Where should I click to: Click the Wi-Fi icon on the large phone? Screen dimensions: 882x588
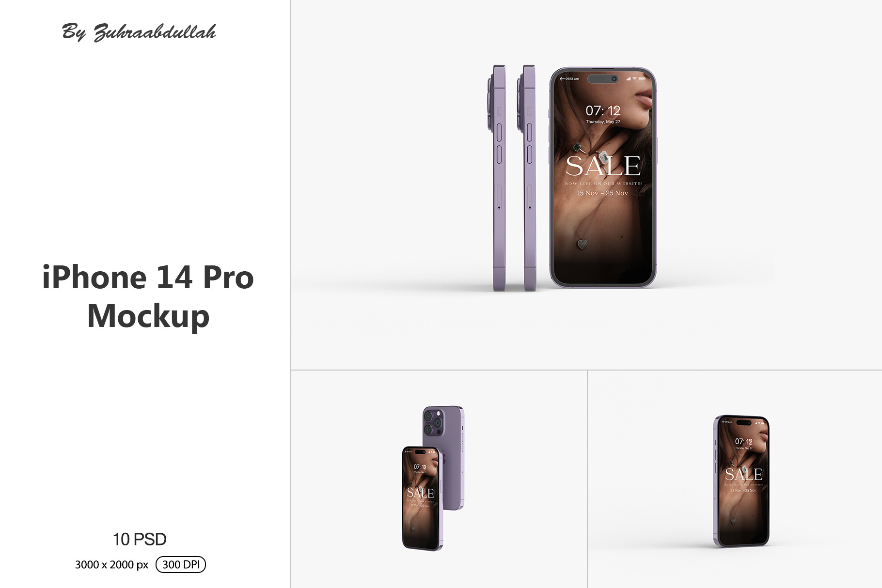point(634,78)
